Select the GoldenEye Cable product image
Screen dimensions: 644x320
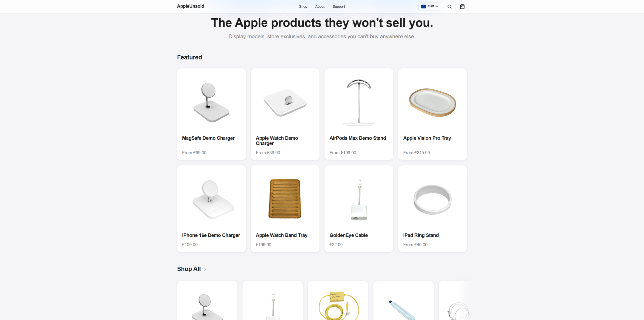pyautogui.click(x=359, y=199)
